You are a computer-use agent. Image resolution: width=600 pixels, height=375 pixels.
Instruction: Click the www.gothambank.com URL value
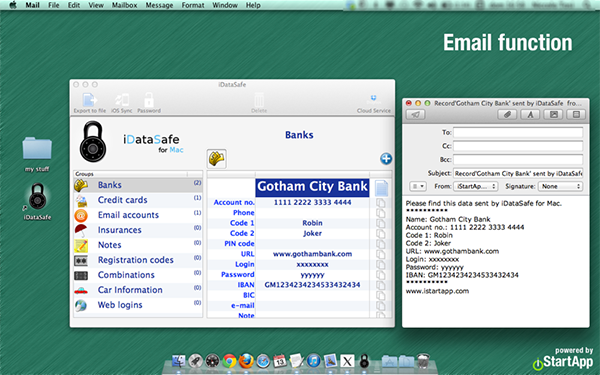[x=312, y=254]
